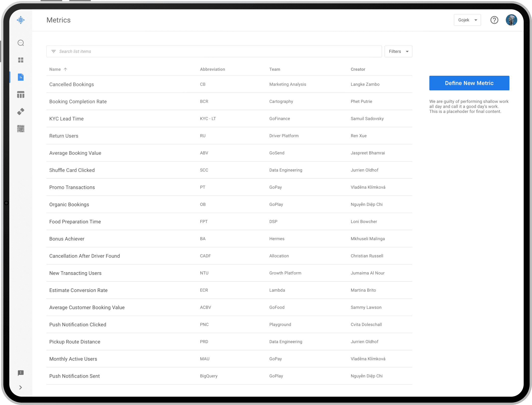The image size is (532, 405).
Task: Sort by the Team column header
Action: coord(275,69)
